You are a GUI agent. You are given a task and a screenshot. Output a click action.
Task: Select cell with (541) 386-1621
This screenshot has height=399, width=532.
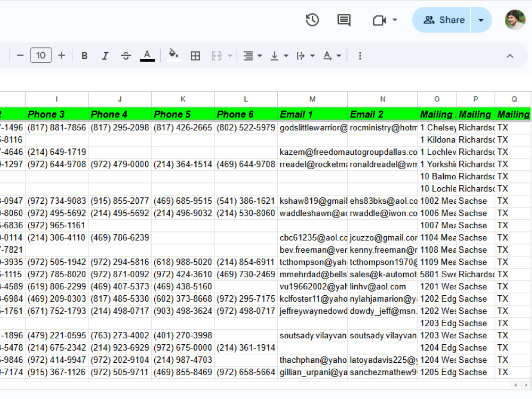tap(246, 201)
